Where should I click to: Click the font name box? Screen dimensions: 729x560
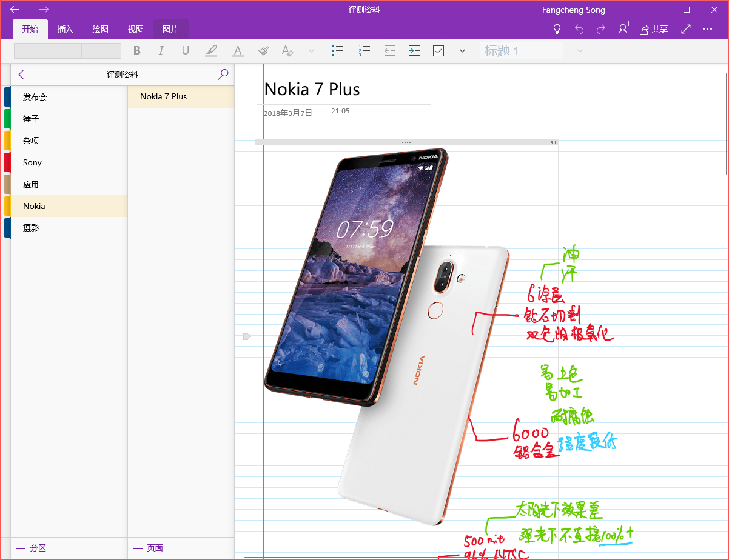(x=48, y=51)
